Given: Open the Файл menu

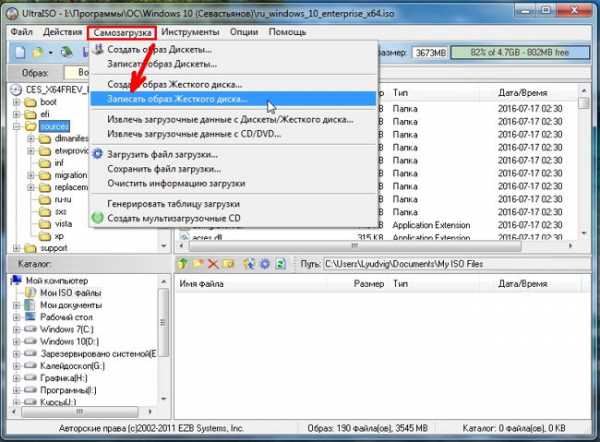Looking at the screenshot, I should pos(21,32).
